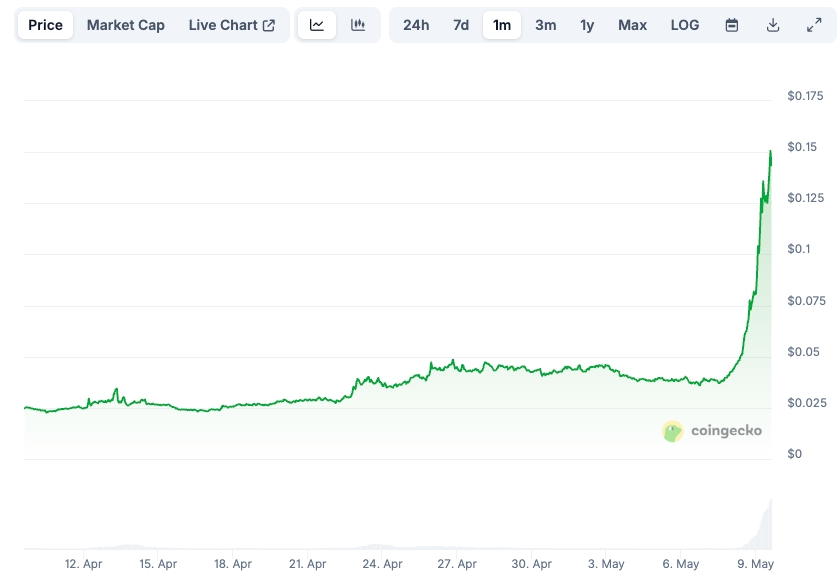This screenshot has height=578, width=840.
Task: Click the 12. Apr date label
Action: [x=84, y=564]
